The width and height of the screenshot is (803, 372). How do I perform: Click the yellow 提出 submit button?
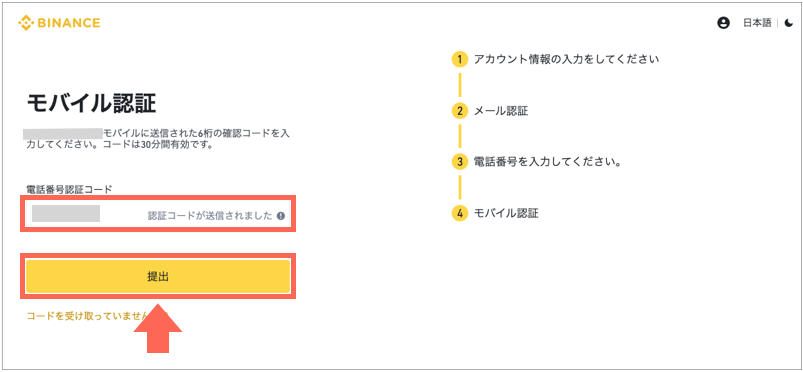point(158,277)
